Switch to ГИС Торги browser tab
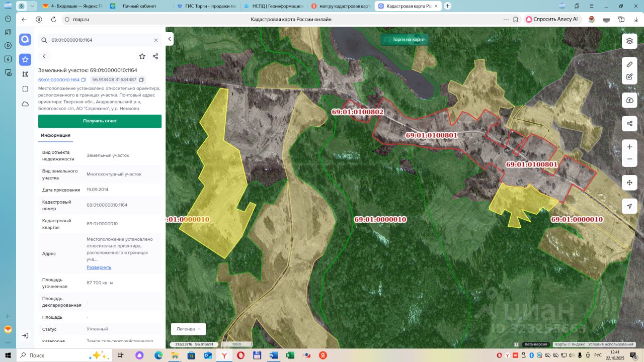 click(207, 6)
